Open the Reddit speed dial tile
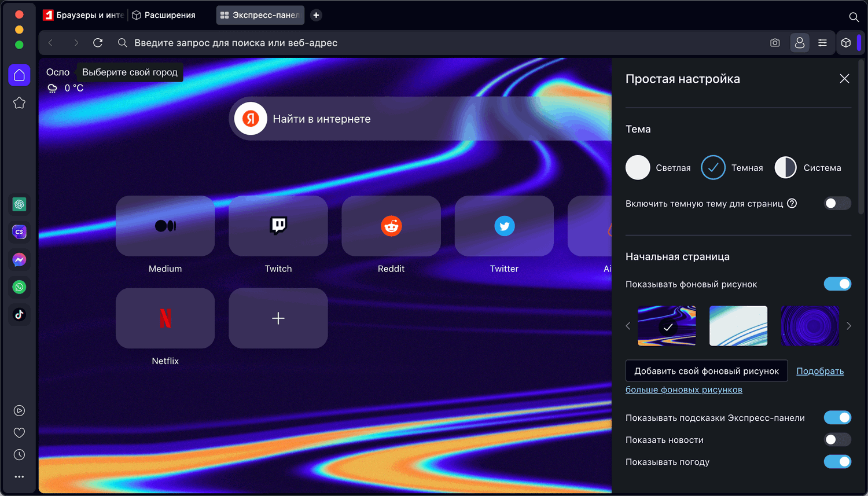The image size is (868, 496). click(x=391, y=226)
